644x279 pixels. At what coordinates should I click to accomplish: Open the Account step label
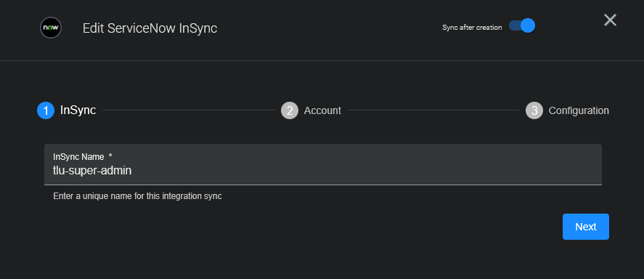click(322, 110)
